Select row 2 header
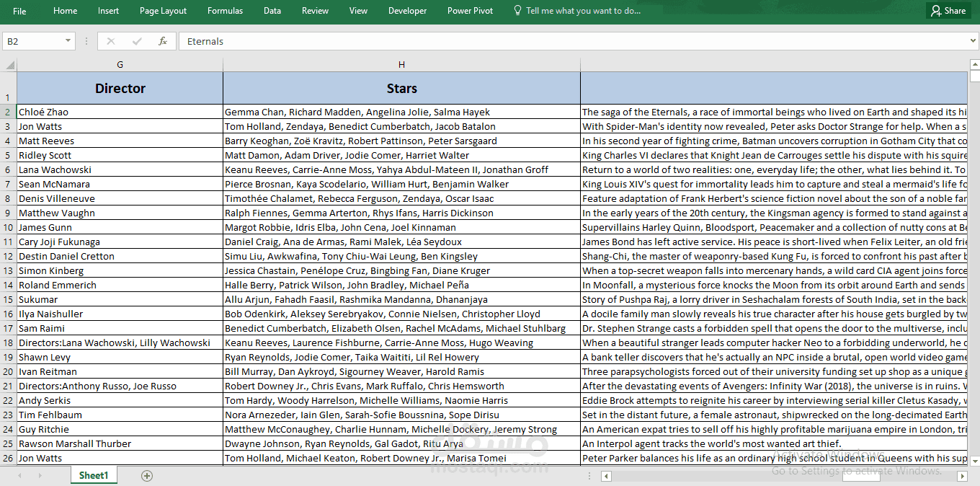Viewport: 980px width, 486px height. point(8,112)
